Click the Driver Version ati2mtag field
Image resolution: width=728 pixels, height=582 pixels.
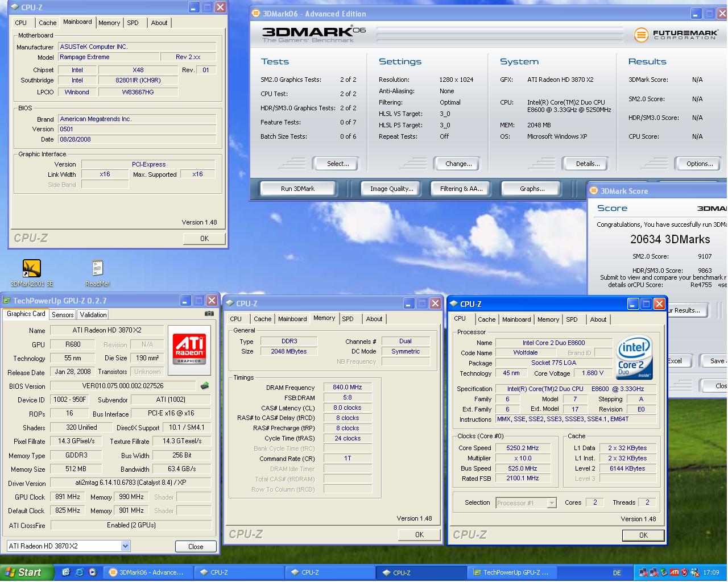click(x=131, y=483)
